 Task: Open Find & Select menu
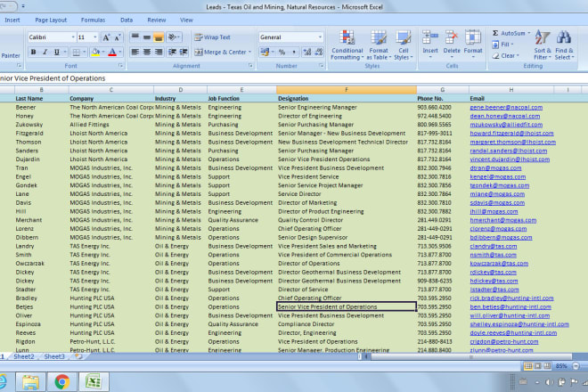(x=564, y=45)
